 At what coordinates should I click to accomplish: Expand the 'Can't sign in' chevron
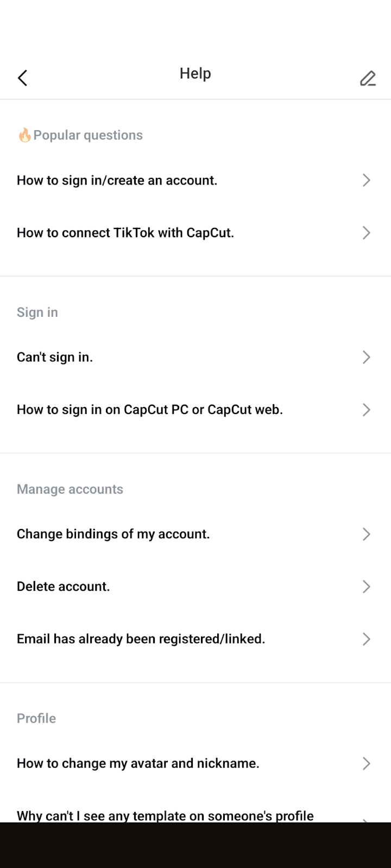[366, 357]
